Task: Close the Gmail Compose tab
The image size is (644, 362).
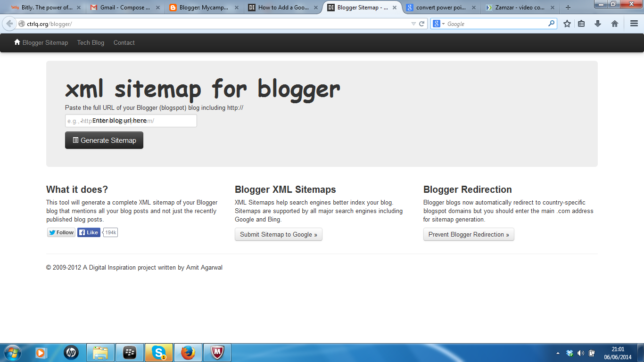Action: [x=157, y=8]
